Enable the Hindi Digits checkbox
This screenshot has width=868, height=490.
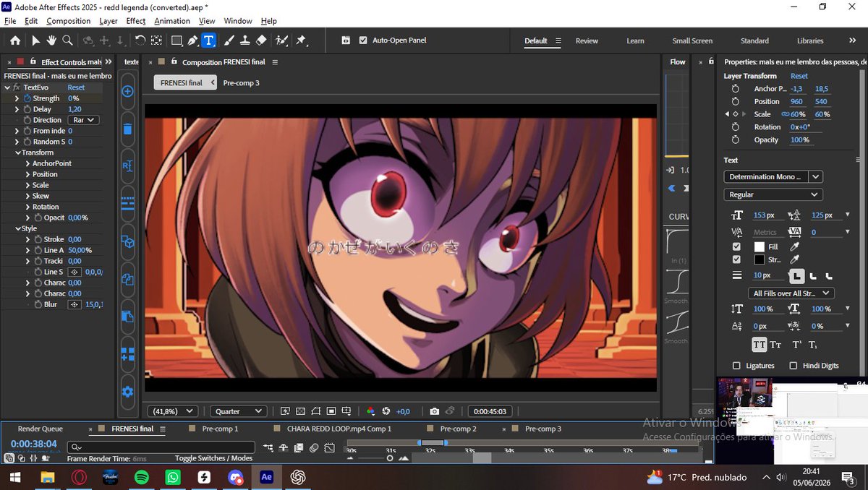point(793,366)
